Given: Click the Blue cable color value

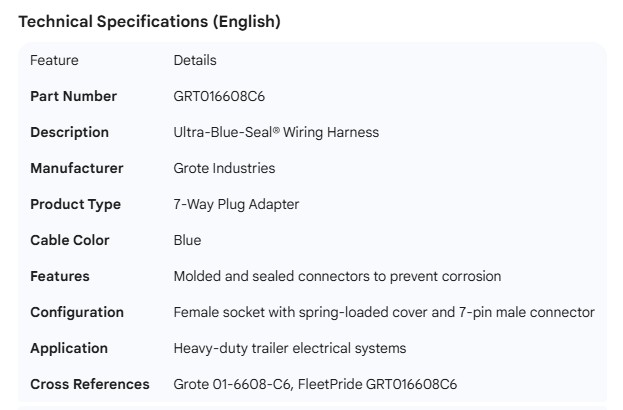Looking at the screenshot, I should click(x=187, y=240).
